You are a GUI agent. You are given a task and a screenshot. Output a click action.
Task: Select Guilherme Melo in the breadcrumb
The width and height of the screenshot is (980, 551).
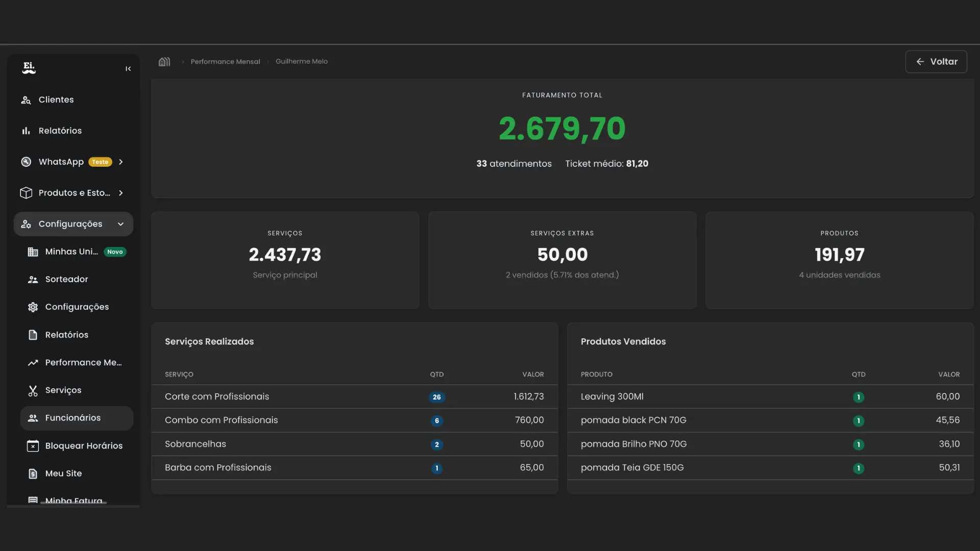tap(302, 61)
